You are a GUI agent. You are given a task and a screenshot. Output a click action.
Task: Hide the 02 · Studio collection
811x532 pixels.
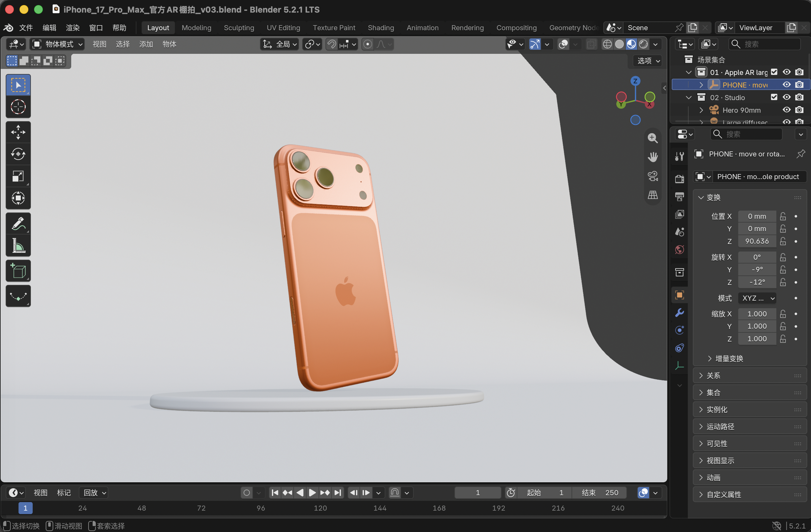point(786,97)
